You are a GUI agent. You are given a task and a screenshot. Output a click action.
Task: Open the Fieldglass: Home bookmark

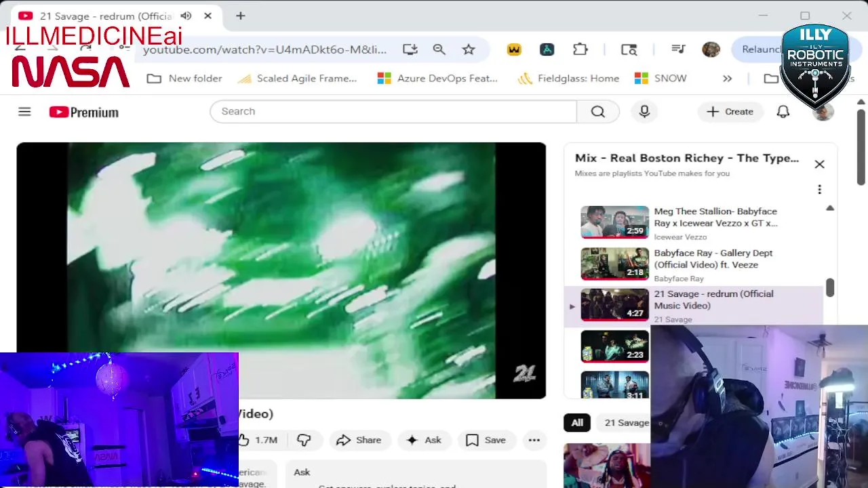point(568,79)
